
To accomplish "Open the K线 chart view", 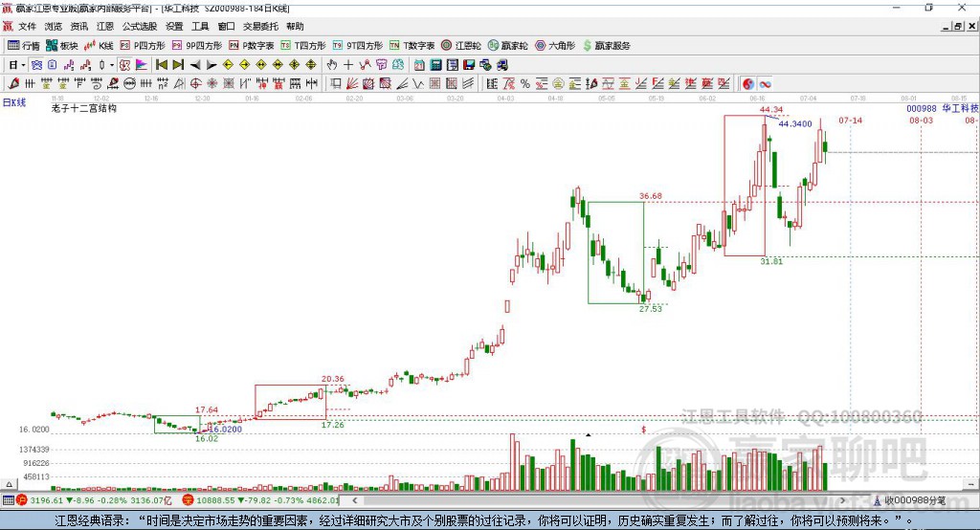I will [99, 46].
